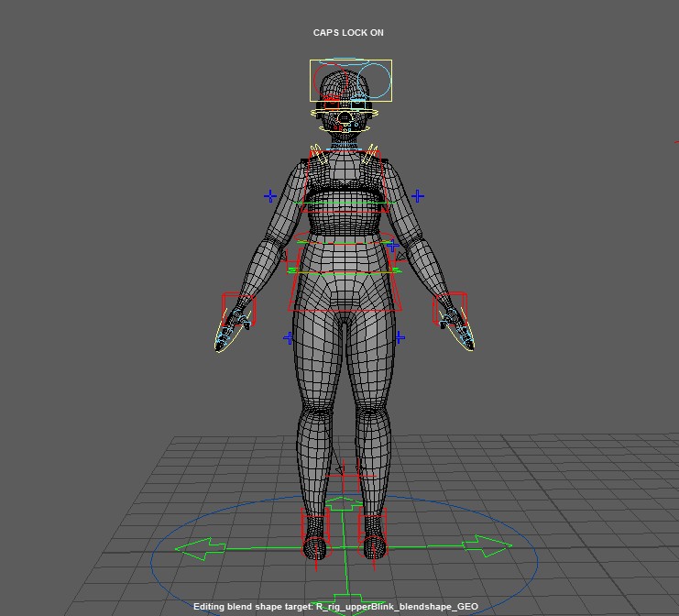Image resolution: width=679 pixels, height=616 pixels.
Task: Select yellow clavicle curves on viewport-right shoulder
Action: coord(369,154)
